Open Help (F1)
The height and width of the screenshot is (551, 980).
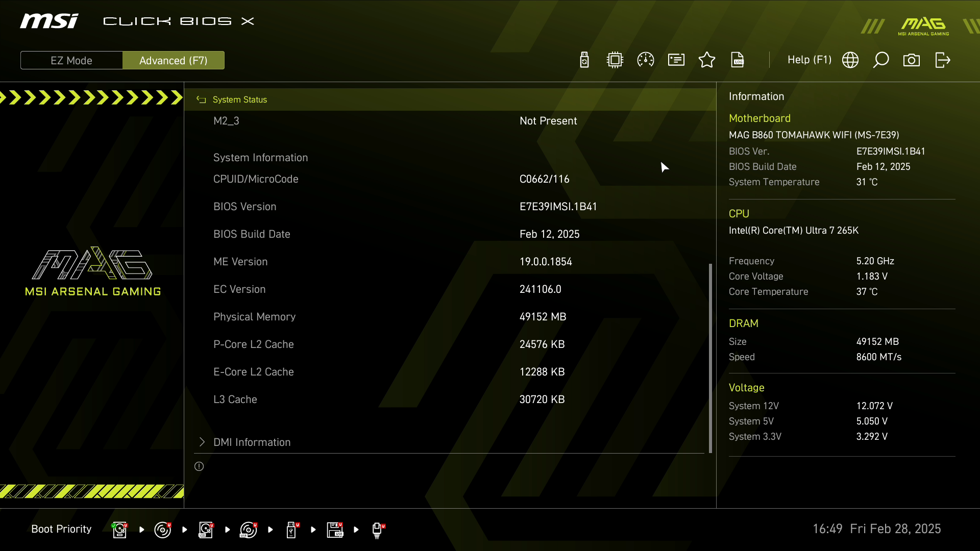[809, 60]
